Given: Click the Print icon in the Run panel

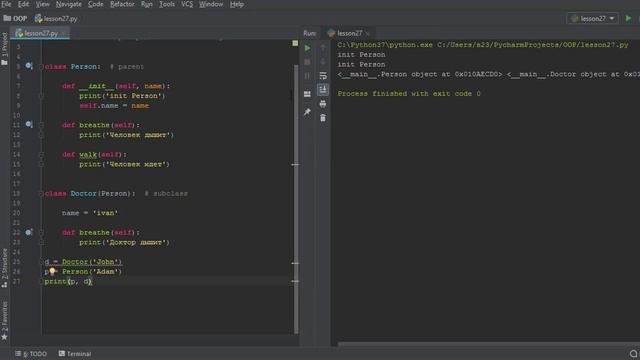Looking at the screenshot, I should click(323, 104).
